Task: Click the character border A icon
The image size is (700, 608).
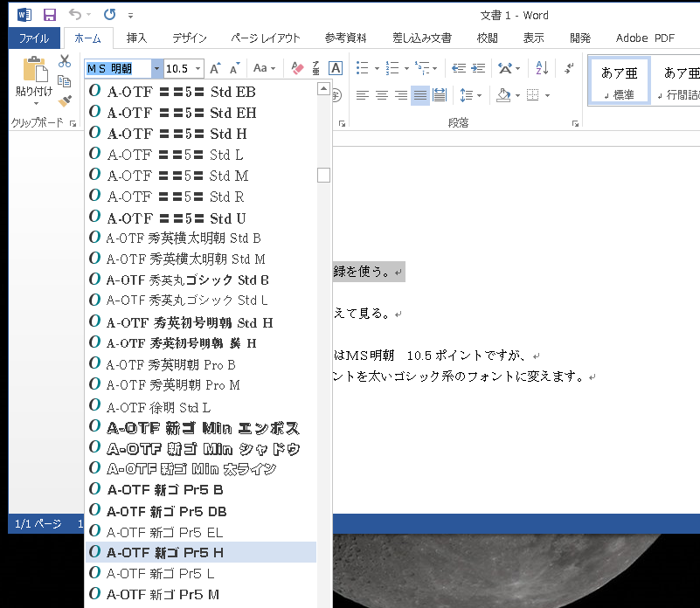Action: pyautogui.click(x=336, y=68)
